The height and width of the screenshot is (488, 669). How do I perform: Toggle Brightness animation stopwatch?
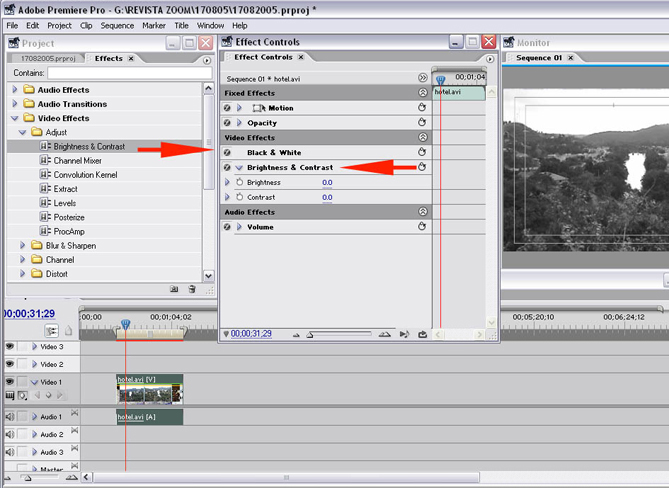239,183
